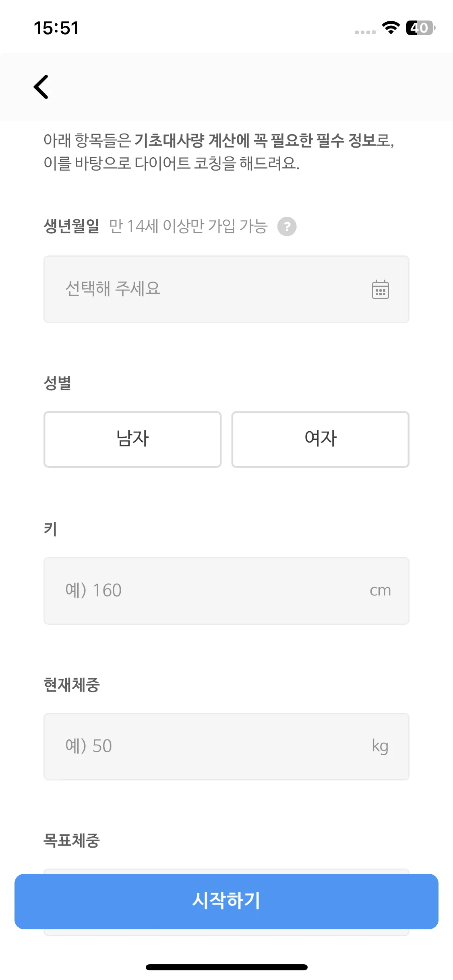453x980 pixels.
Task: Click the kg unit label
Action: [380, 746]
